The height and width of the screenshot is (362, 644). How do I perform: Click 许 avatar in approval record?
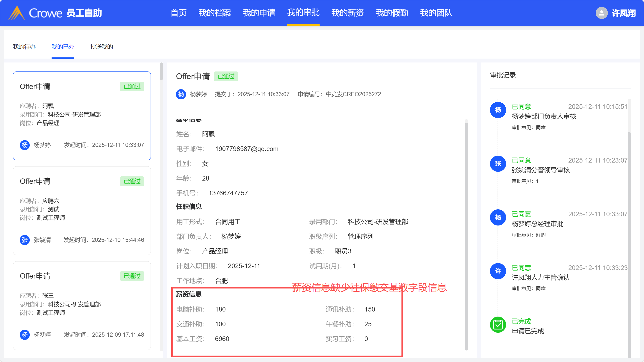tap(498, 271)
